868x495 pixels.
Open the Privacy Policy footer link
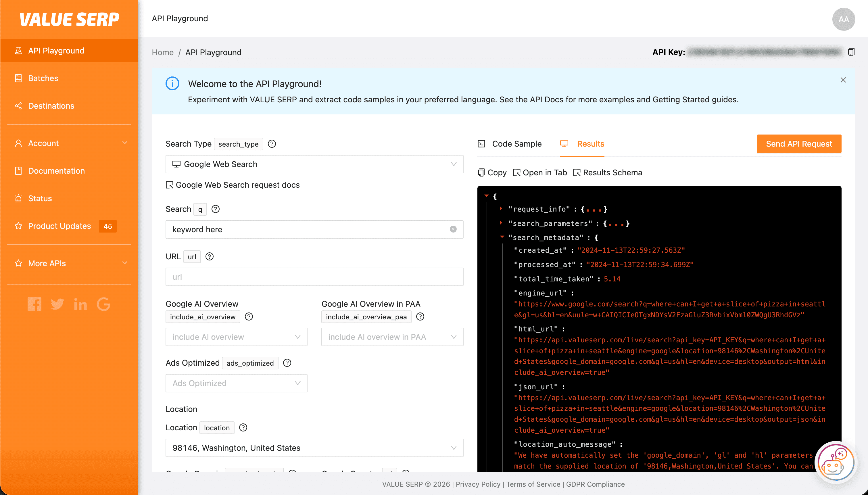click(478, 484)
